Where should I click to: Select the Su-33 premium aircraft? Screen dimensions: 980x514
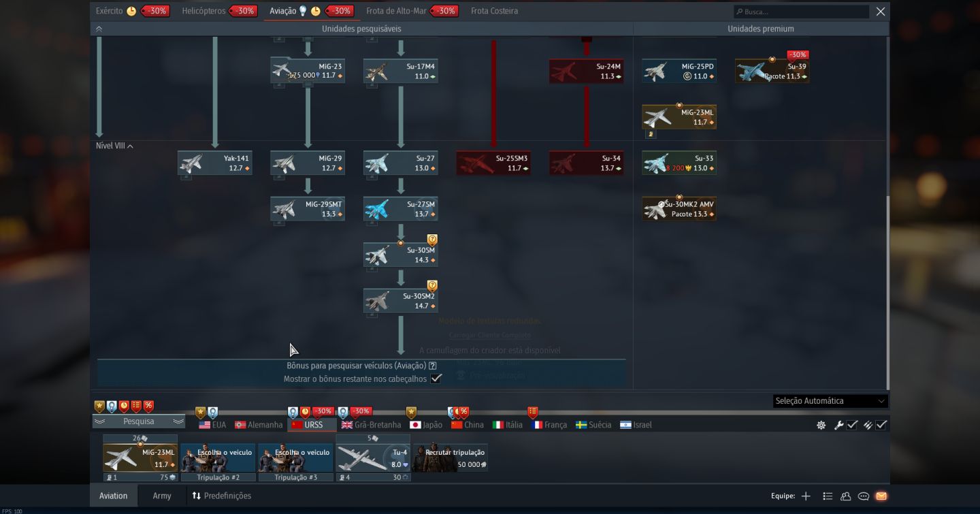pyautogui.click(x=679, y=163)
